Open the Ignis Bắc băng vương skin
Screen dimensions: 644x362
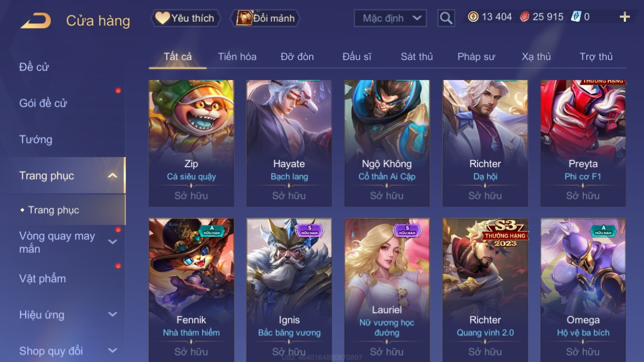(289, 289)
